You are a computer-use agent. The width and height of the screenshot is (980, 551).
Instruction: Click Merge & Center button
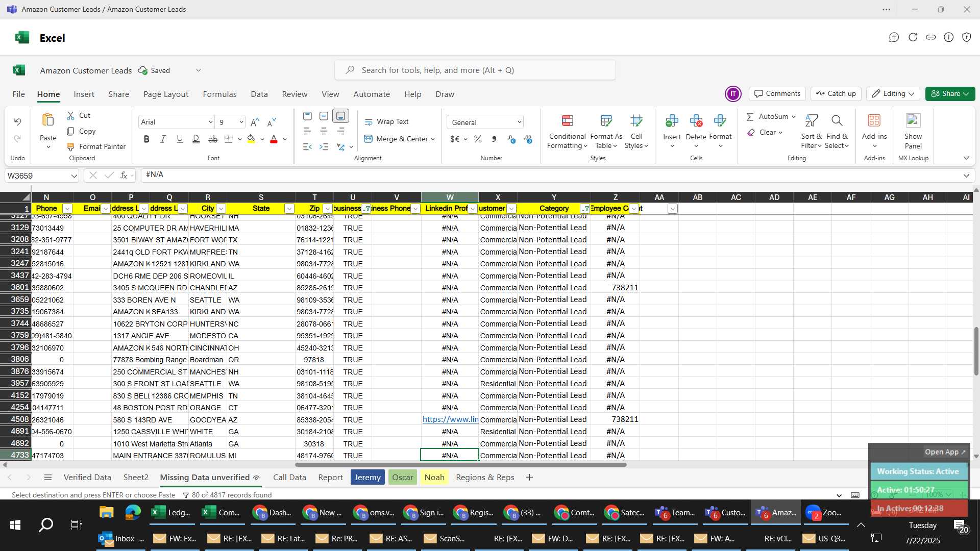pyautogui.click(x=399, y=139)
